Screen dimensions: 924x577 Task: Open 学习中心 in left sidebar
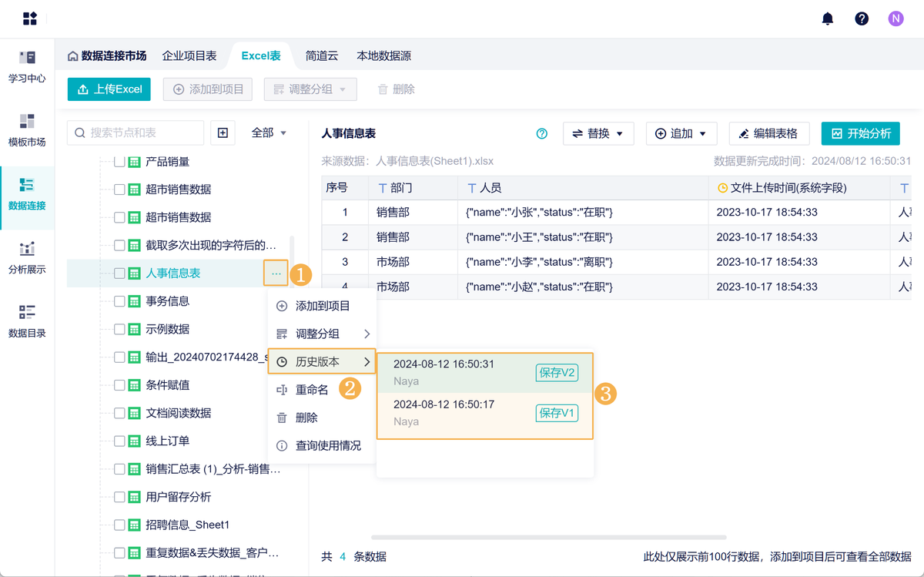27,67
